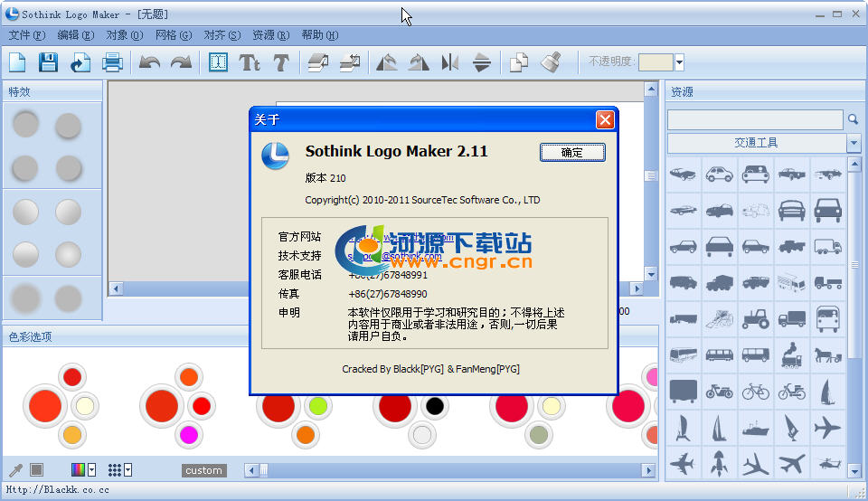Click the canvas horizontal scrollbar left arrow
868x501 pixels.
116,288
